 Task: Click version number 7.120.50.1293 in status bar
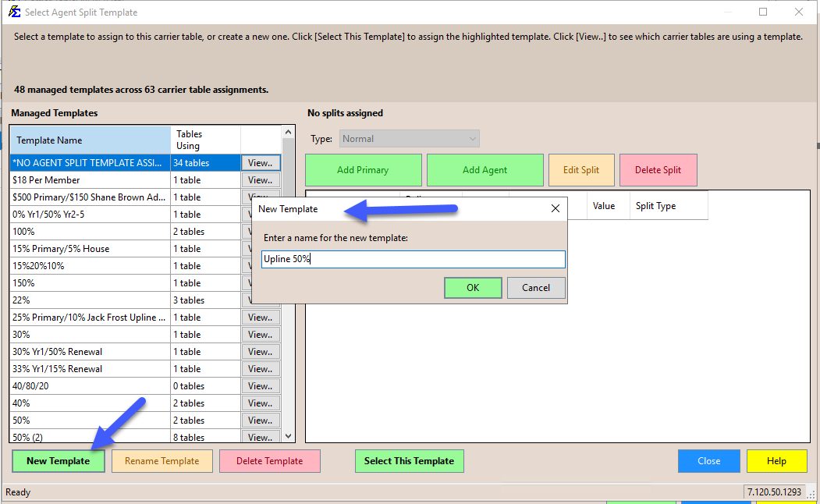(x=774, y=492)
